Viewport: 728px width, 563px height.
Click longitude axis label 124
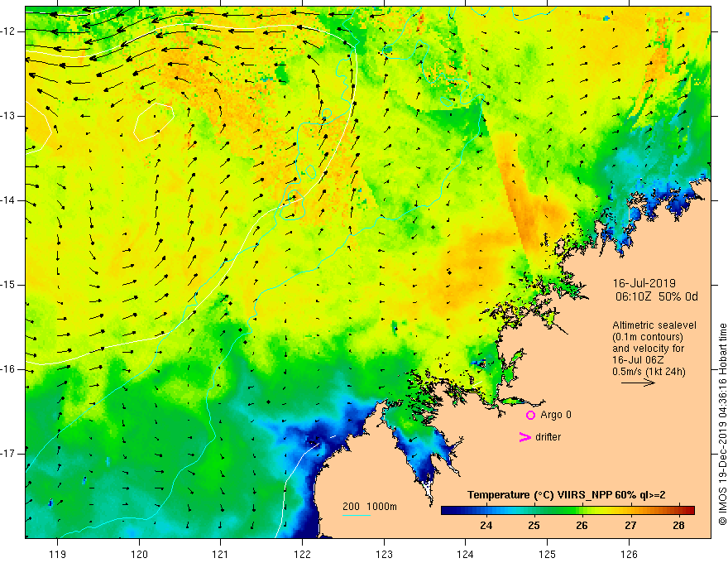tap(466, 554)
